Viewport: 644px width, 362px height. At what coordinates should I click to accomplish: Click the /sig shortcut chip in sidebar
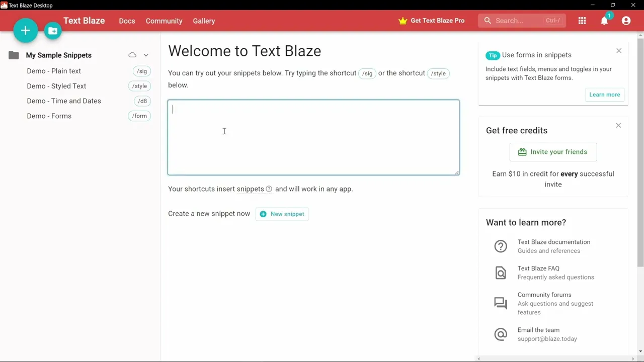[142, 71]
